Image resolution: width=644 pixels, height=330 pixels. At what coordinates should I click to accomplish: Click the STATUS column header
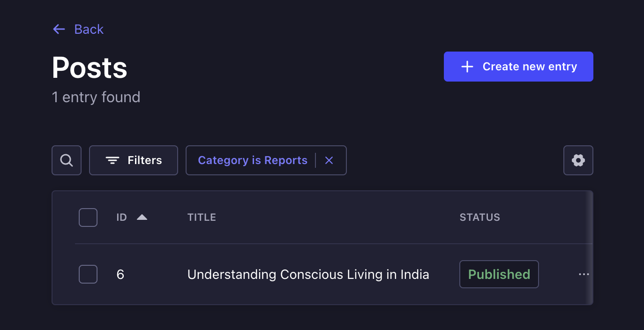pyautogui.click(x=479, y=217)
